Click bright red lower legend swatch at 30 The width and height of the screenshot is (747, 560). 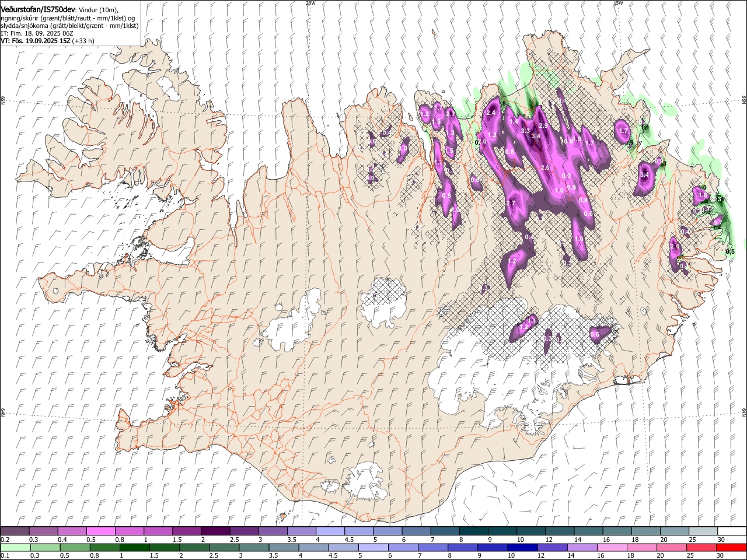(x=731, y=547)
